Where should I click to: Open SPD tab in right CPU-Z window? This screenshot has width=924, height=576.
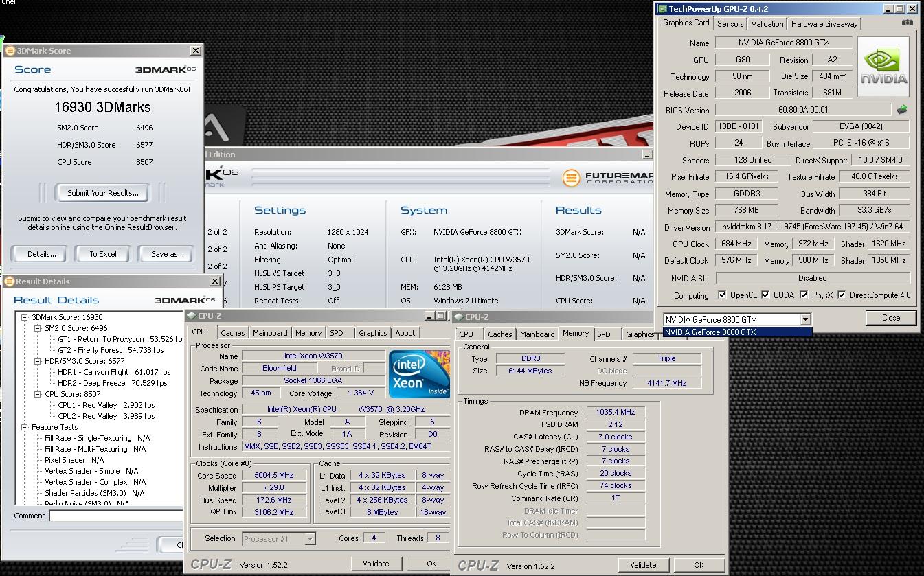pyautogui.click(x=604, y=334)
